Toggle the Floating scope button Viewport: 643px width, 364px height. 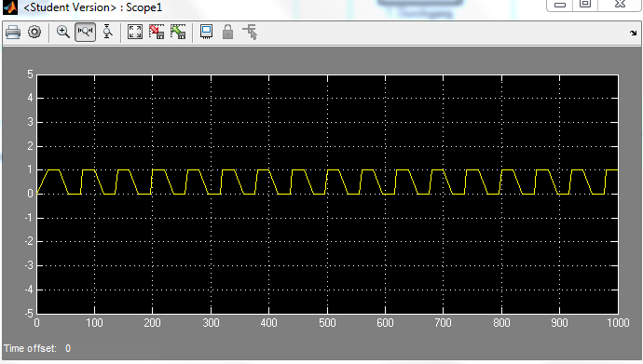206,32
